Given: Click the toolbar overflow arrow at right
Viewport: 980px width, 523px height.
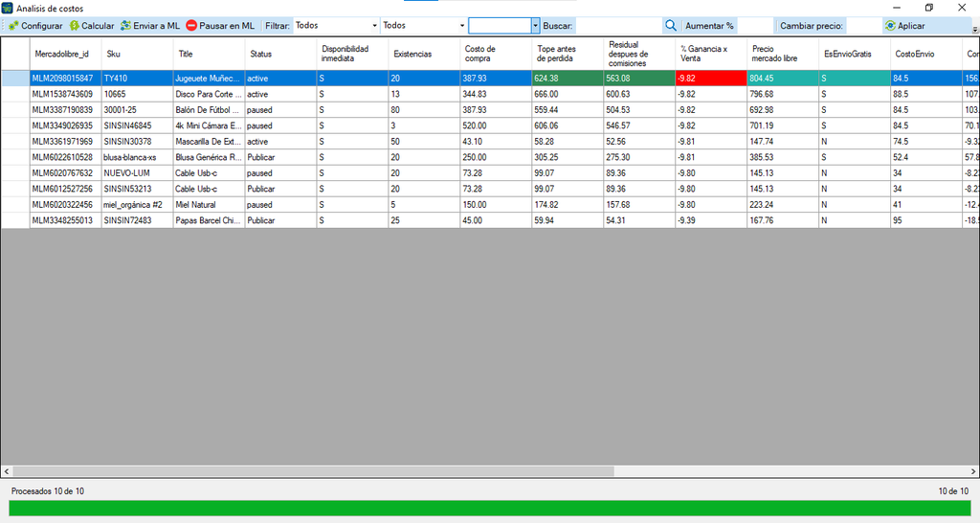Looking at the screenshot, I should click(975, 30).
